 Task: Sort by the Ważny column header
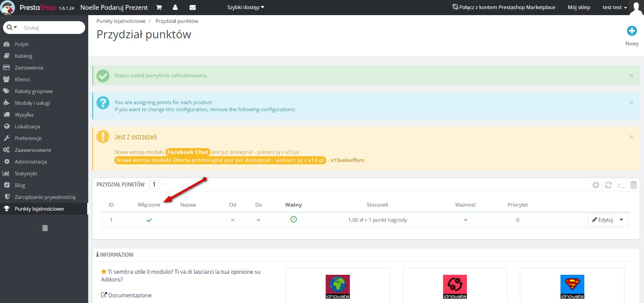coord(293,205)
